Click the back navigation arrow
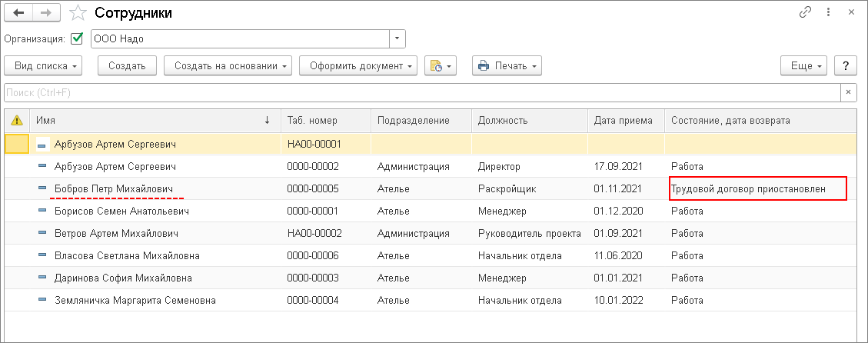The height and width of the screenshot is (343, 868). (x=18, y=13)
